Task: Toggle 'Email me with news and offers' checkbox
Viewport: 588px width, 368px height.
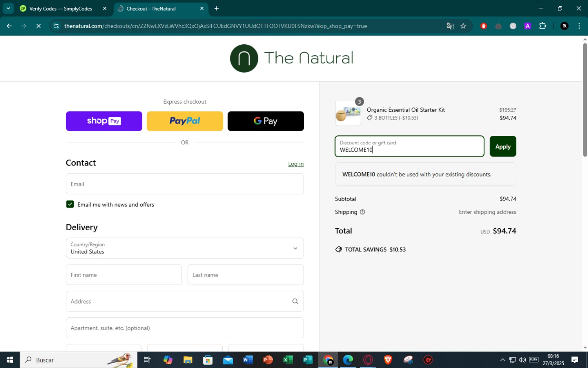Action: (70, 204)
